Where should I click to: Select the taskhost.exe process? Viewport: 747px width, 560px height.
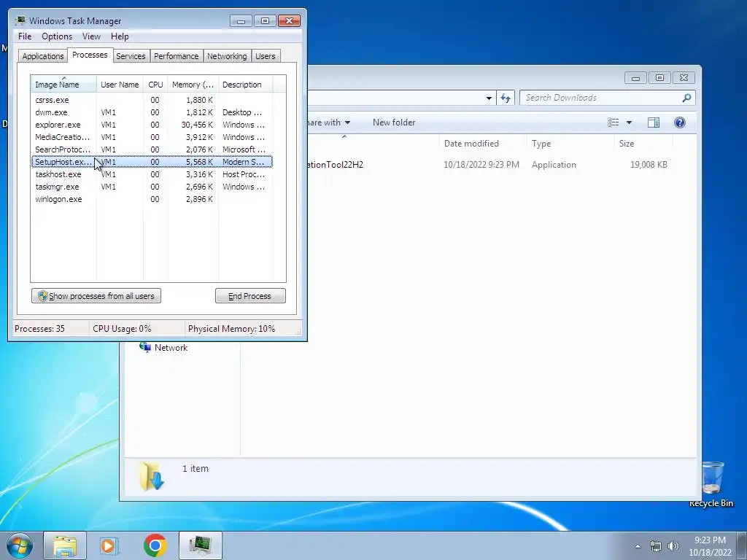pyautogui.click(x=152, y=174)
